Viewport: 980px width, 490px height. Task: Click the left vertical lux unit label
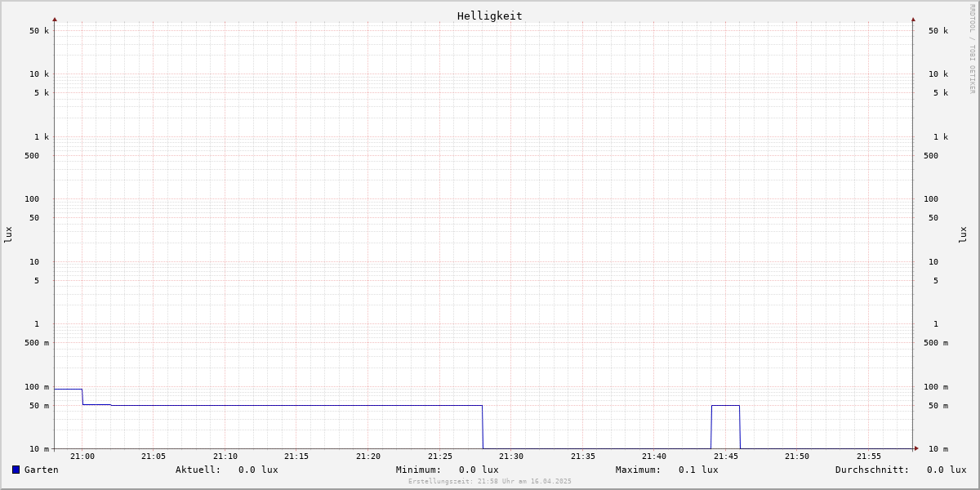point(8,235)
